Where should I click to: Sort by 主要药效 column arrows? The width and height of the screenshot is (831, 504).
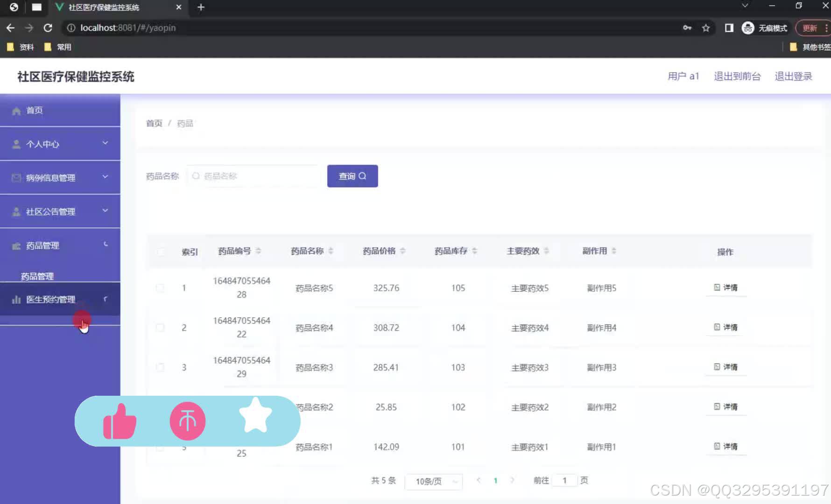pos(546,251)
